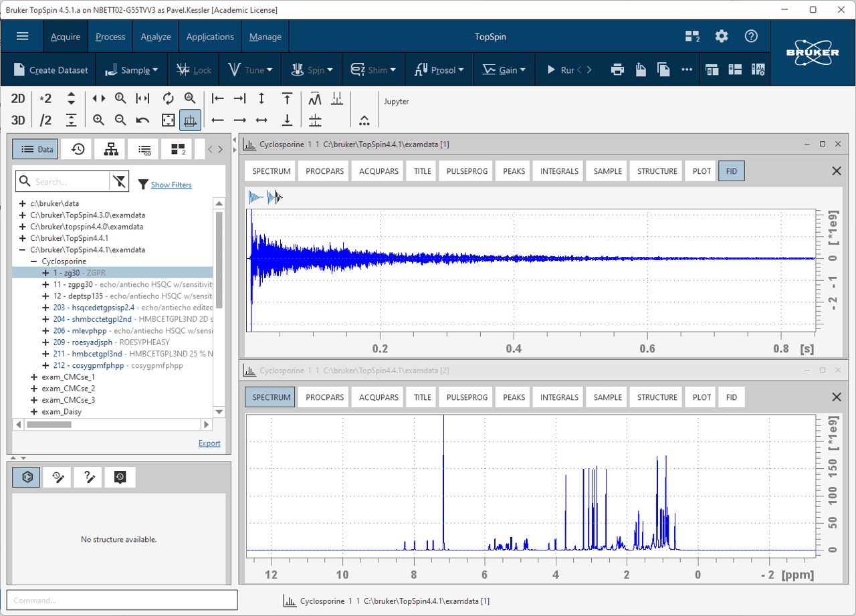Image resolution: width=856 pixels, height=616 pixels.
Task: Open the Acquire menu
Action: point(65,36)
